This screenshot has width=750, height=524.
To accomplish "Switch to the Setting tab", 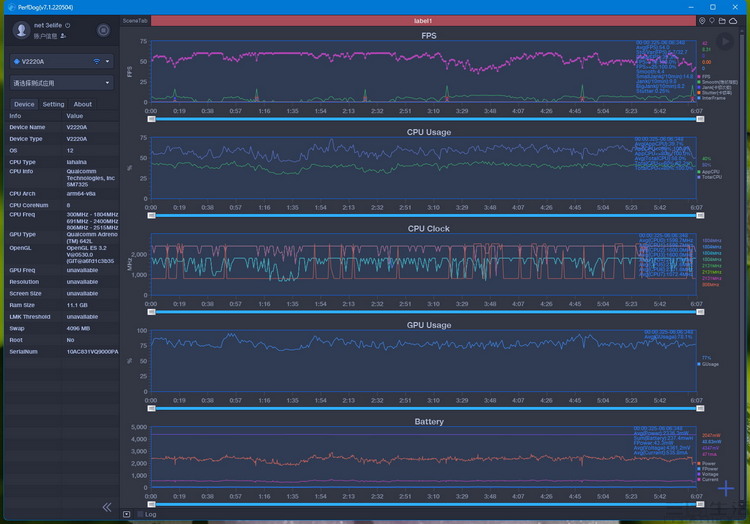I will point(53,104).
